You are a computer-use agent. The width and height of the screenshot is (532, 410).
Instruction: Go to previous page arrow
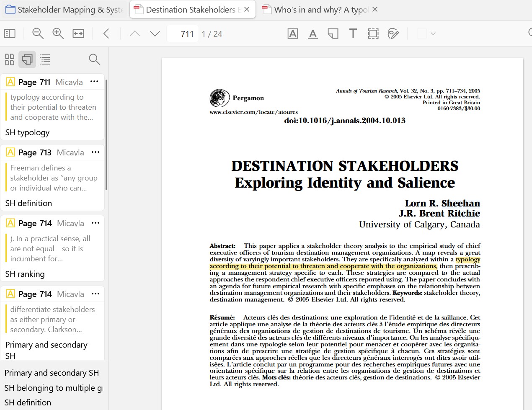135,34
